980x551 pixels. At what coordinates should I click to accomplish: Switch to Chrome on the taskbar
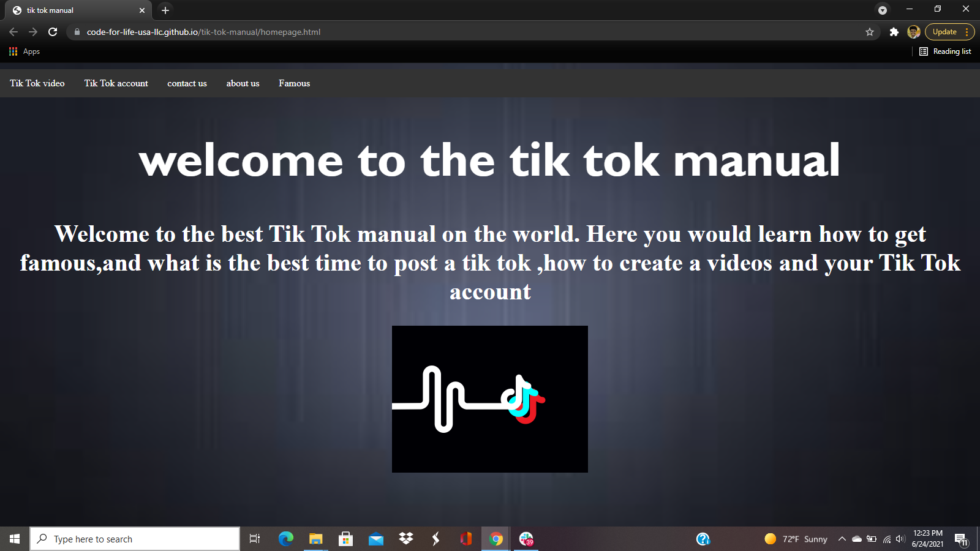click(496, 539)
